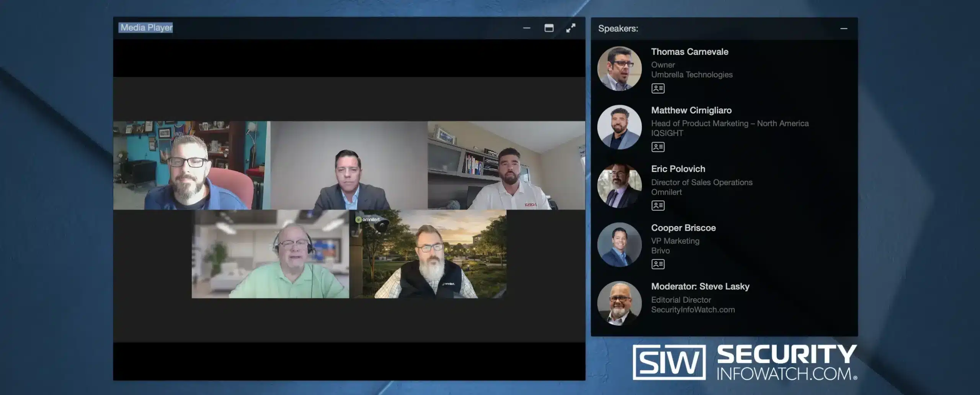Click Director of Sales Operations title
Image resolution: width=980 pixels, height=395 pixels.
702,182
